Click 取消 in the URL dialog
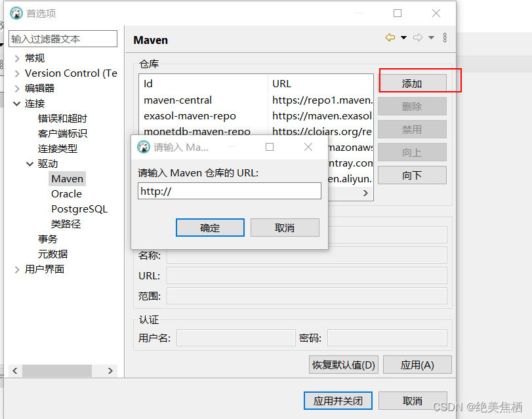Viewport: 532px width, 419px height. coord(285,228)
